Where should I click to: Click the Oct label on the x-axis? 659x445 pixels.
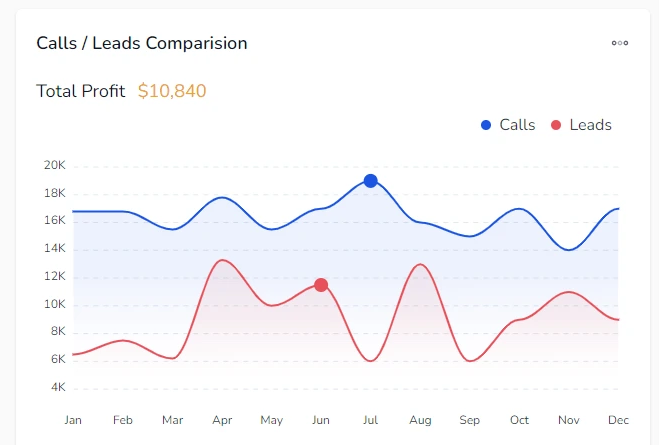pyautogui.click(x=519, y=420)
